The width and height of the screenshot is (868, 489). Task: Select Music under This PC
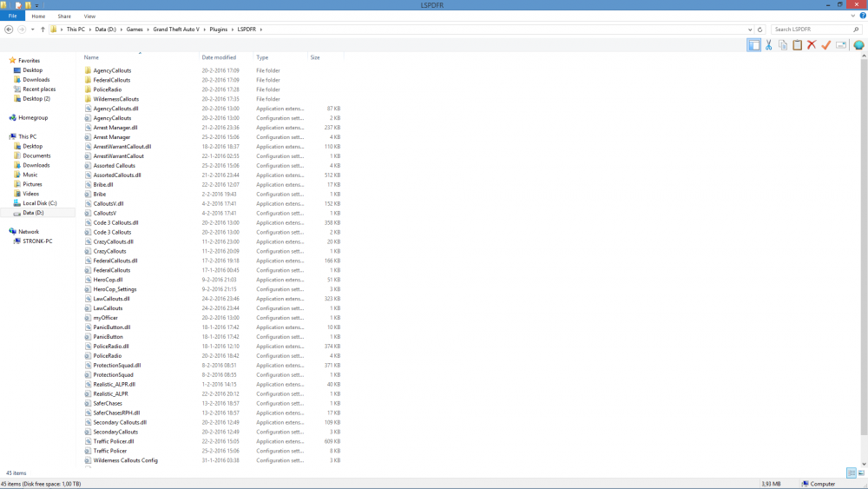click(x=30, y=175)
